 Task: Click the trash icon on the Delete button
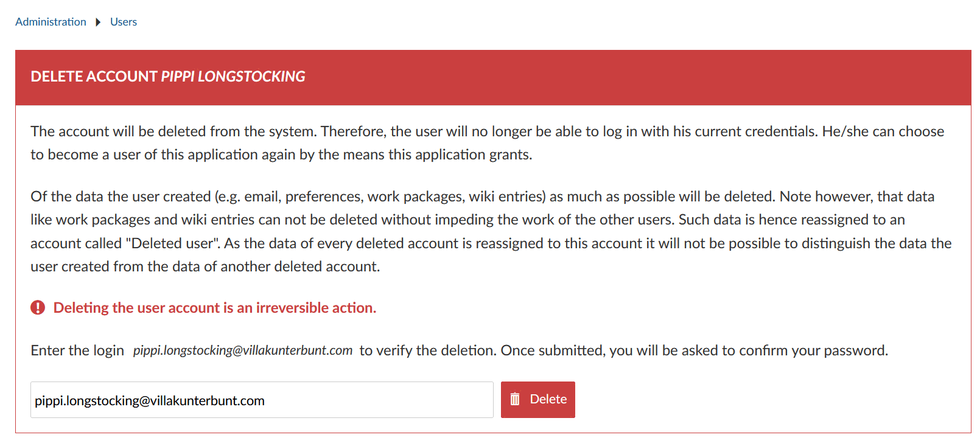[515, 399]
